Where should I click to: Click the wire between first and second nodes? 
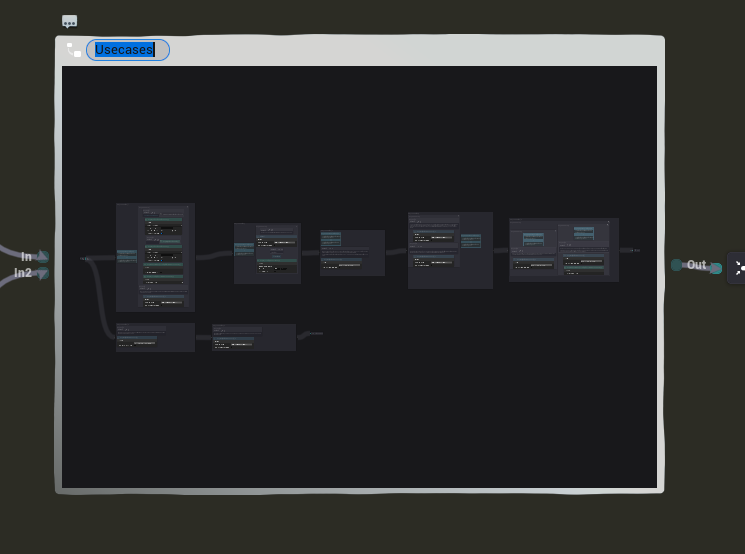(x=214, y=254)
